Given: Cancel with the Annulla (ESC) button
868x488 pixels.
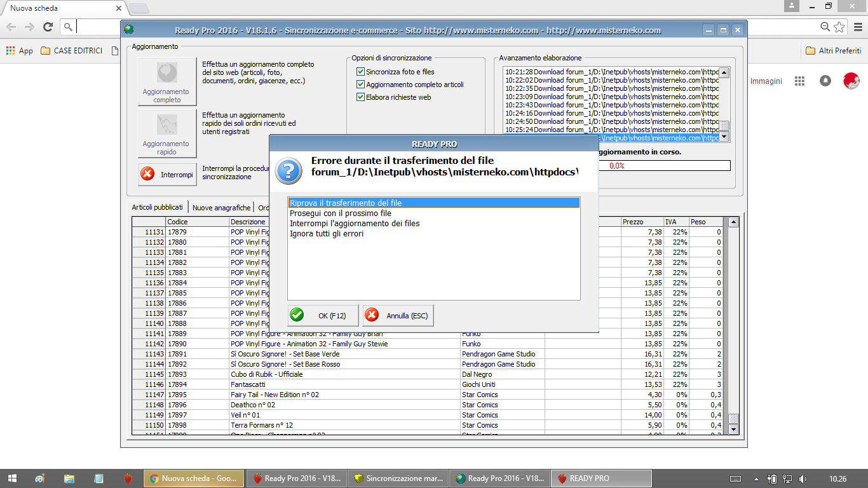Looking at the screenshot, I should [x=398, y=315].
